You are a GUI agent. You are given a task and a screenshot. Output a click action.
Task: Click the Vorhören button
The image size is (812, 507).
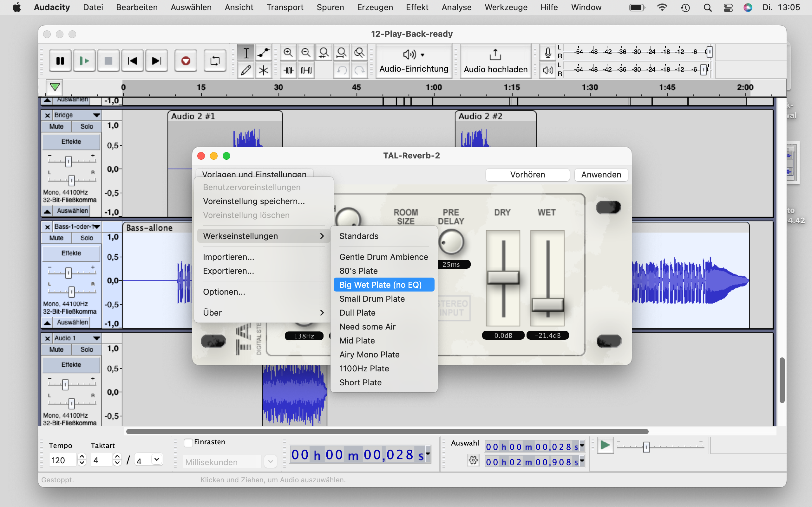[527, 175]
